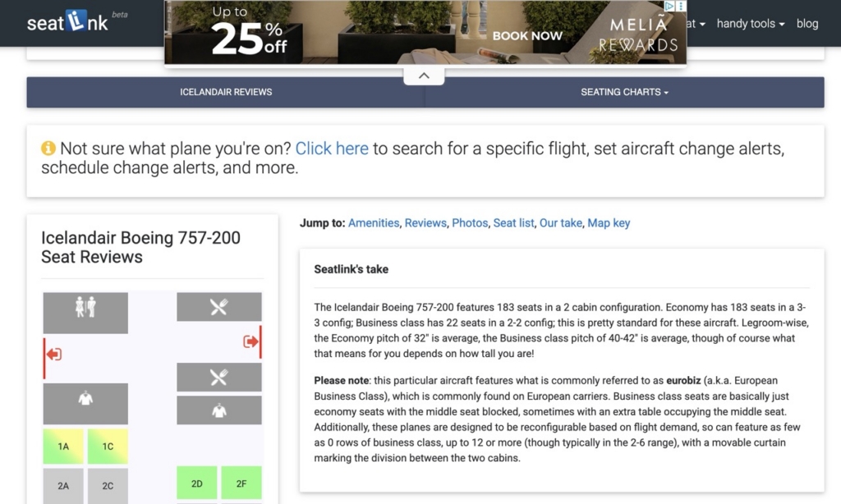Click the right closet coat icon
Image resolution: width=841 pixels, height=504 pixels.
click(x=218, y=410)
